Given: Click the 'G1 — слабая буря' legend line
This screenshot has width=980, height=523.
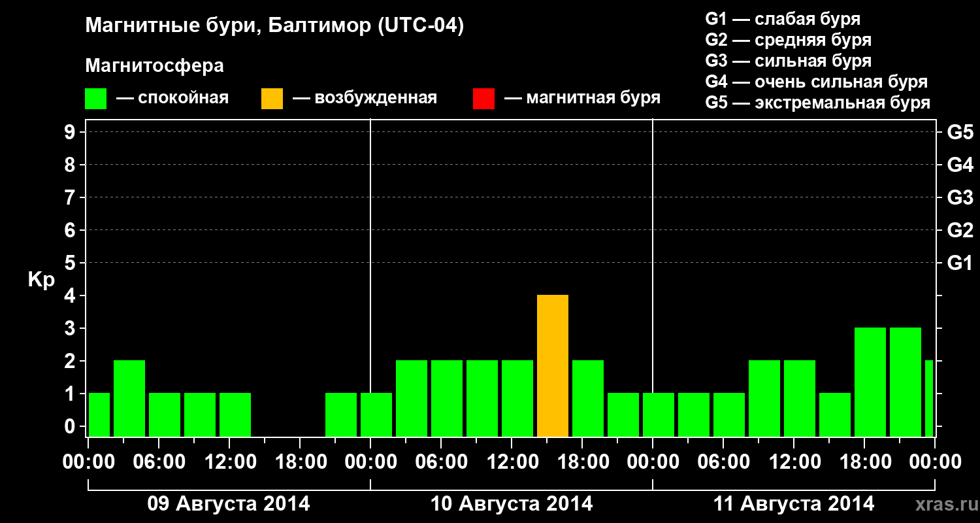Looking at the screenshot, I should coord(783,19).
